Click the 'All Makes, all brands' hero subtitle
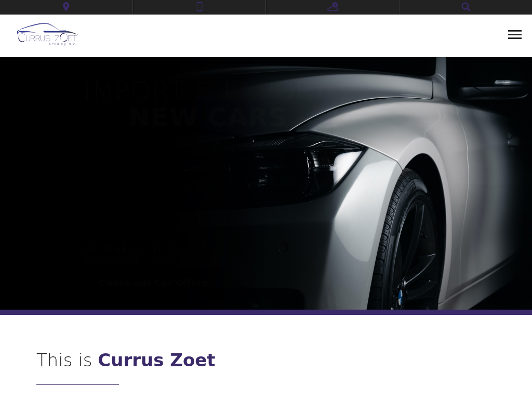The image size is (532, 399). (x=146, y=248)
